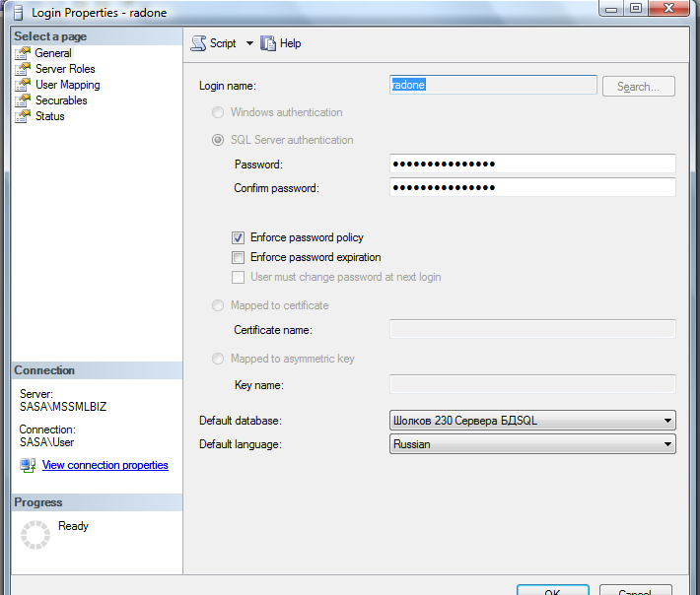This screenshot has width=700, height=595.
Task: Select SQL Server authentication radio button
Action: [x=218, y=140]
